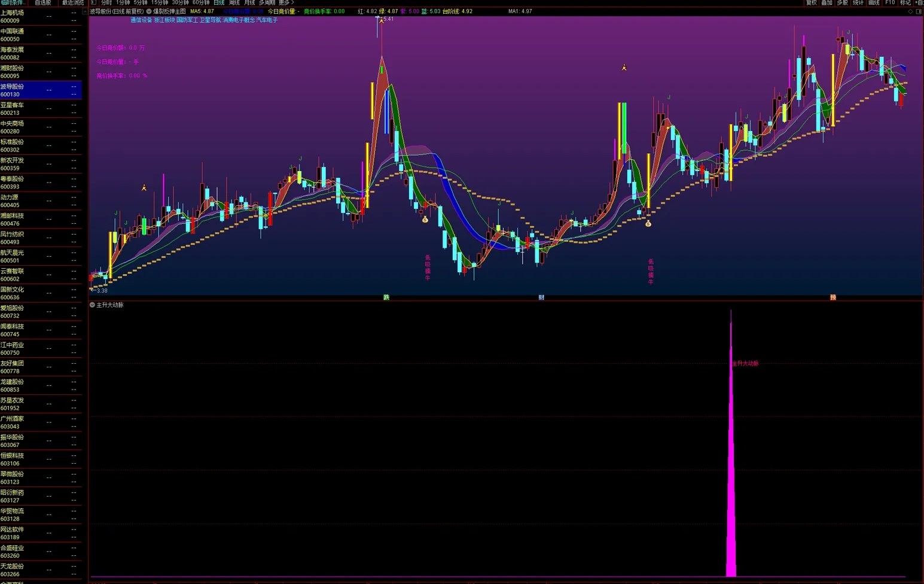Open the 多周期 multi-period view

click(x=267, y=3)
